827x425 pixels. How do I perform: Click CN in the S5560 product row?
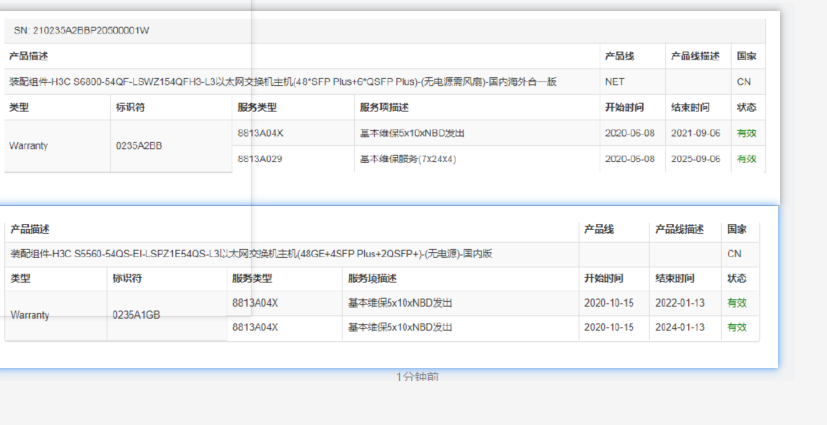(x=734, y=254)
